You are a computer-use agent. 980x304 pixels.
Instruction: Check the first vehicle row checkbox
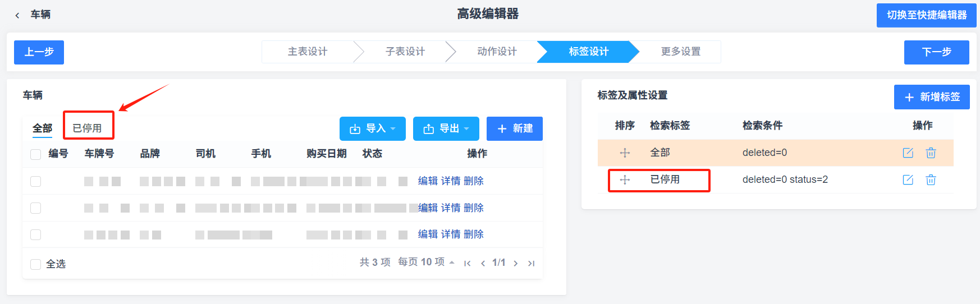click(x=36, y=181)
